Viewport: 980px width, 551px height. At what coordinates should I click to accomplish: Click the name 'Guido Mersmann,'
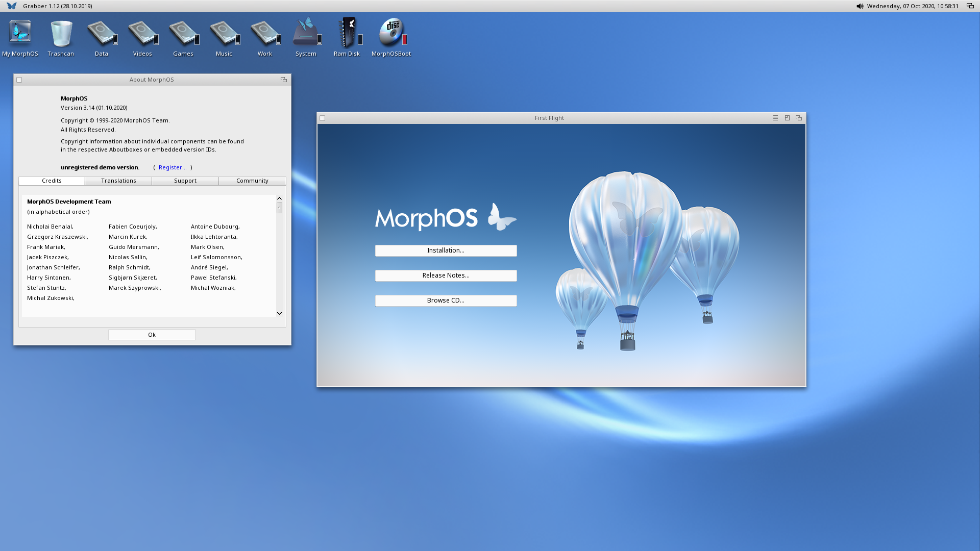coord(134,247)
